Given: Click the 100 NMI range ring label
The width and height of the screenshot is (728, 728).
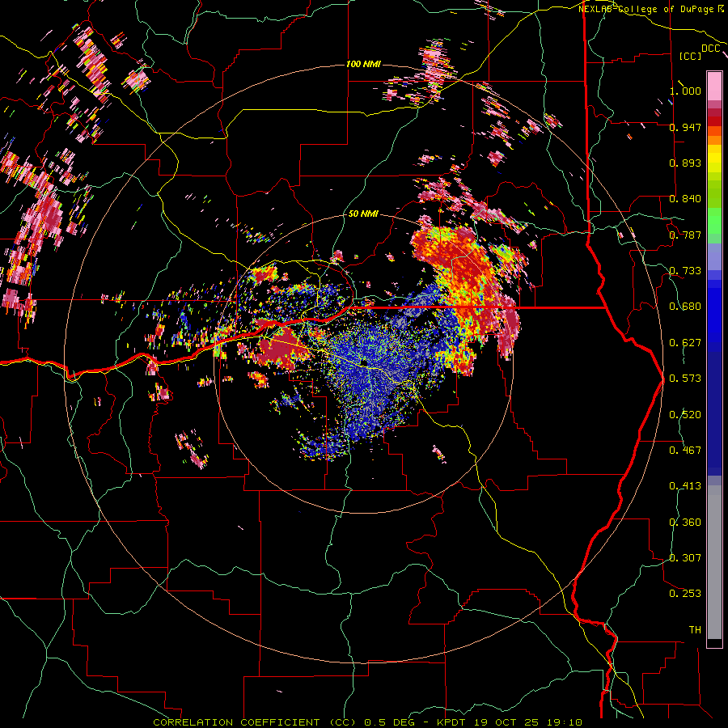Looking at the screenshot, I should 363,64.
